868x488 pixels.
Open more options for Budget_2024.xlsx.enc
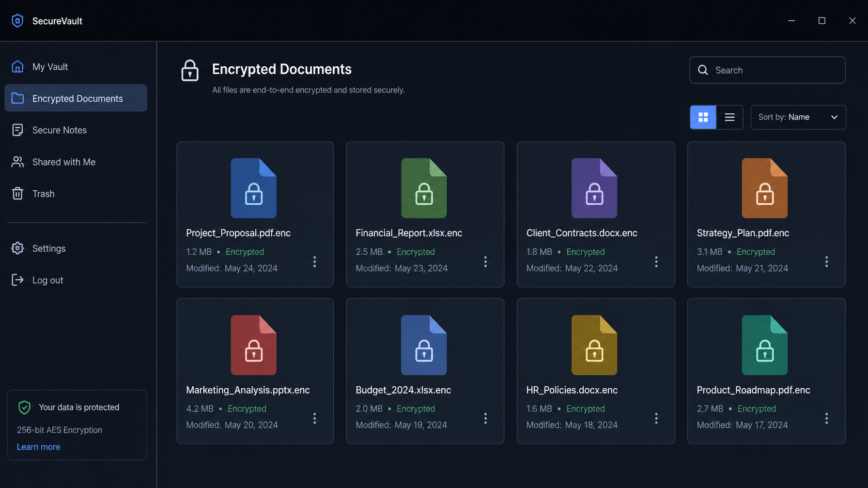pyautogui.click(x=485, y=418)
